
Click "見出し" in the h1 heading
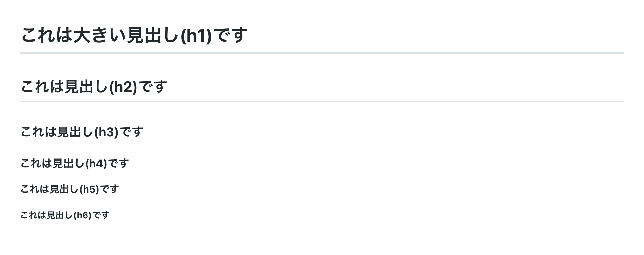pyautogui.click(x=153, y=35)
